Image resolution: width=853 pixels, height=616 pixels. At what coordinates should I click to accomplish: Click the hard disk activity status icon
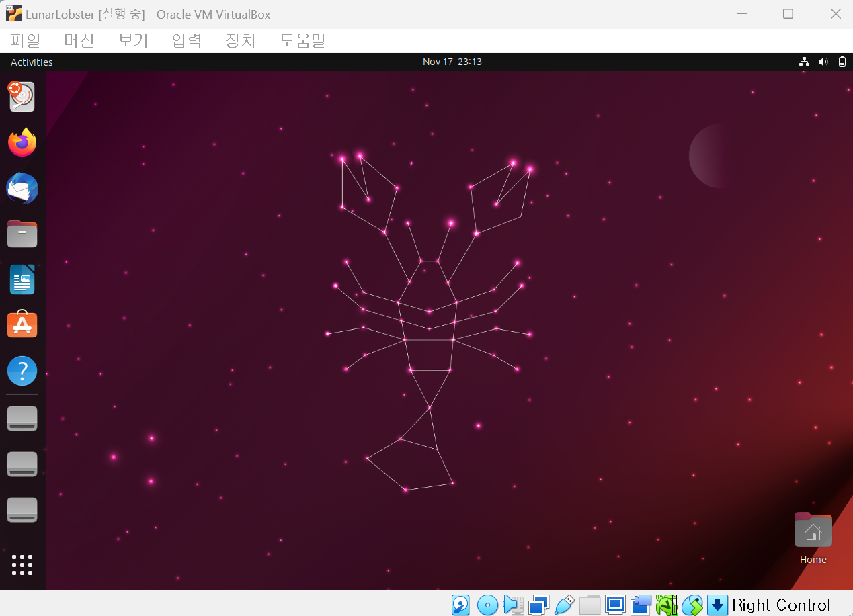click(460, 605)
